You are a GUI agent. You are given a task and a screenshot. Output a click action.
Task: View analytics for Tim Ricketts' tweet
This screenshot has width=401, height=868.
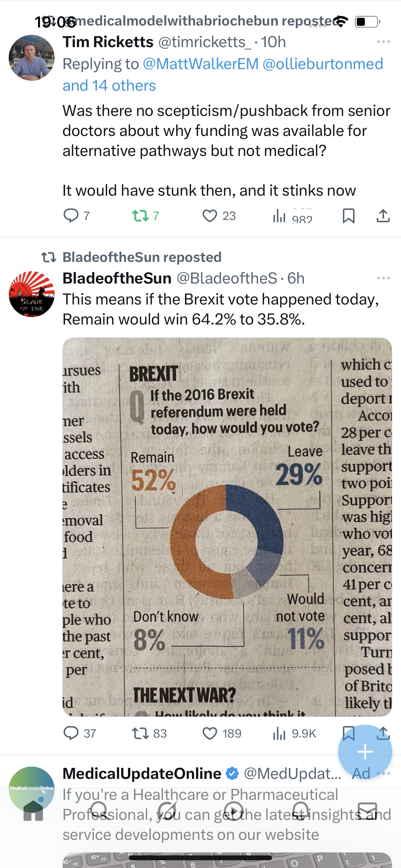[x=279, y=216]
